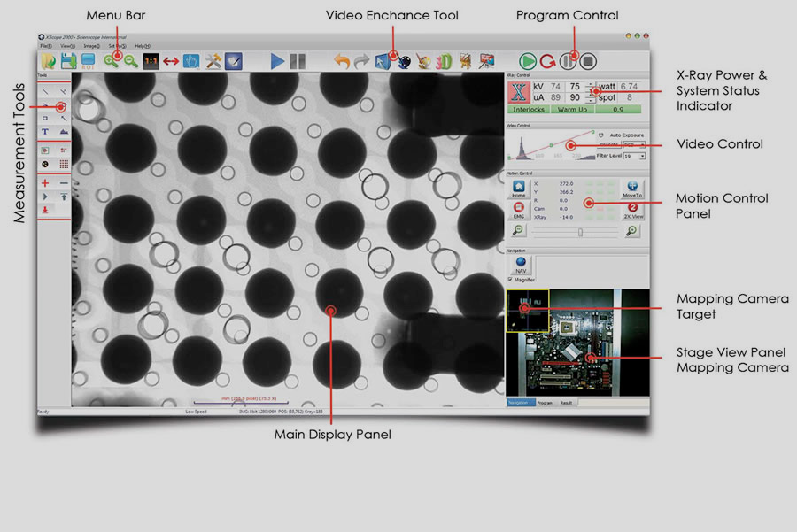Click the MoveTo button
This screenshot has height=532, width=797.
pyautogui.click(x=632, y=189)
